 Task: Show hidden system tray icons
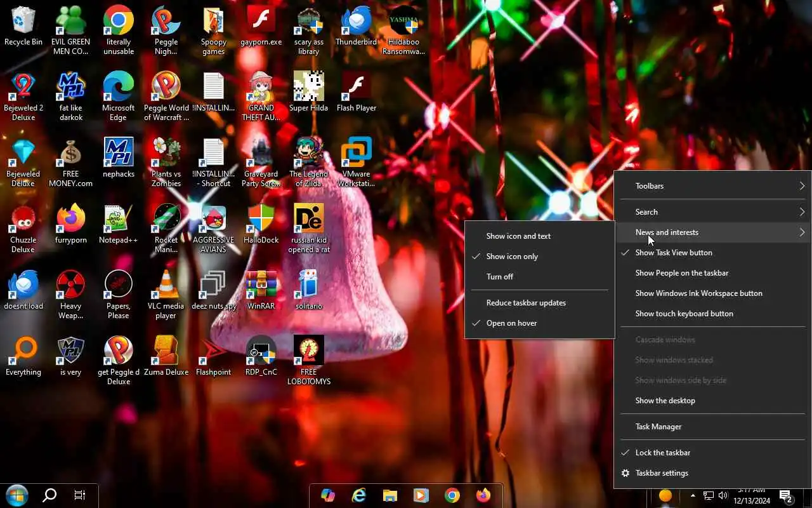point(693,495)
